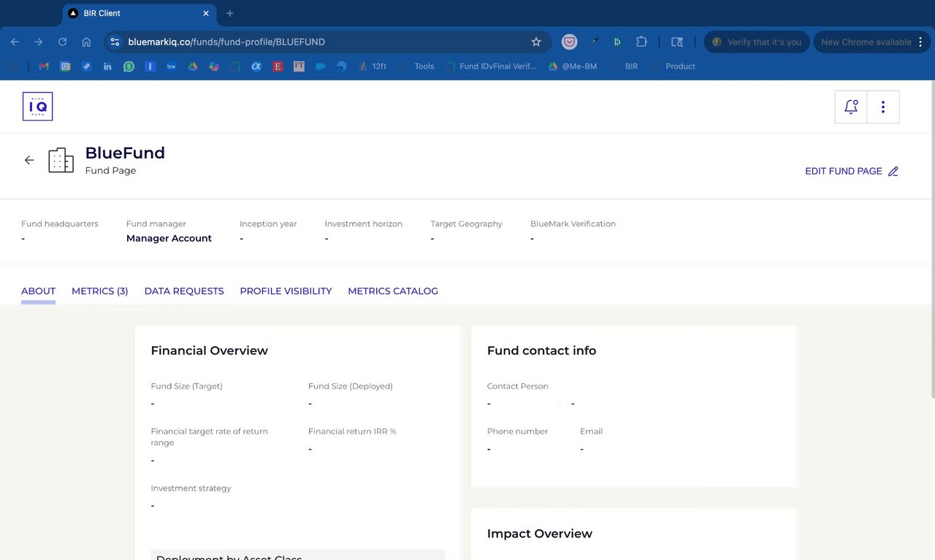This screenshot has width=935, height=560.
Task: Open the Google Drive bookmark icon
Action: pos(193,66)
